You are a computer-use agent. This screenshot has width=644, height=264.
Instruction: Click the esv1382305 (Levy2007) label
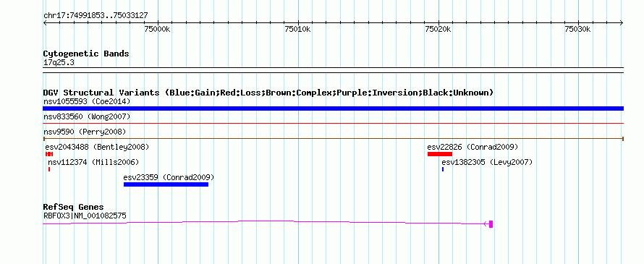click(x=487, y=162)
